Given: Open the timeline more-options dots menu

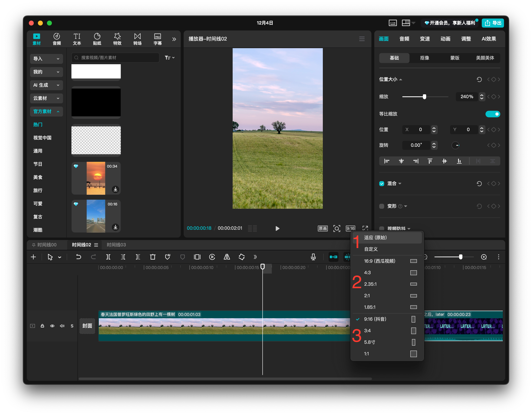Looking at the screenshot, I should point(499,257).
